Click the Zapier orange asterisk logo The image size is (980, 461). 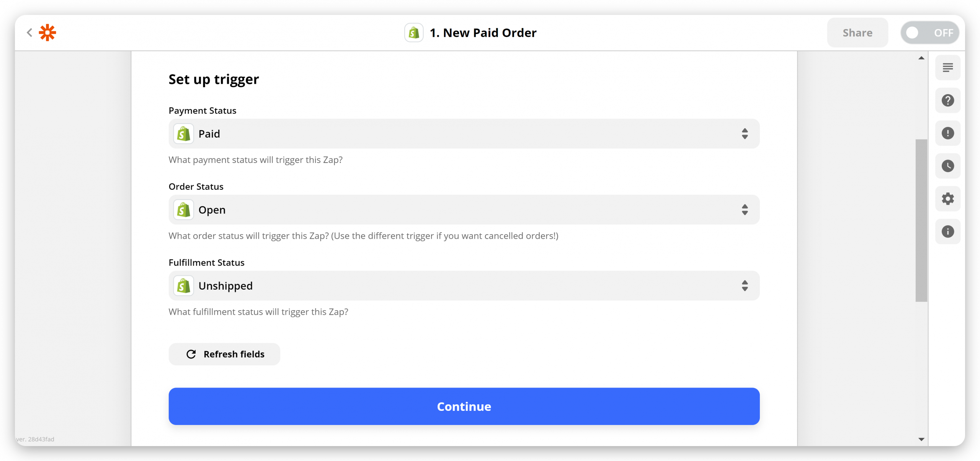pyautogui.click(x=47, y=33)
